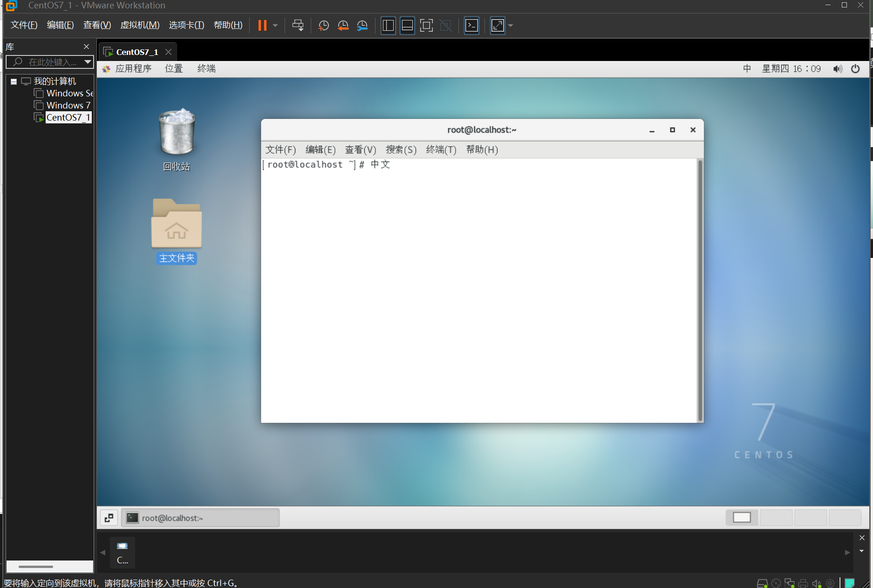Open VMware 查看(V) menu

(97, 25)
